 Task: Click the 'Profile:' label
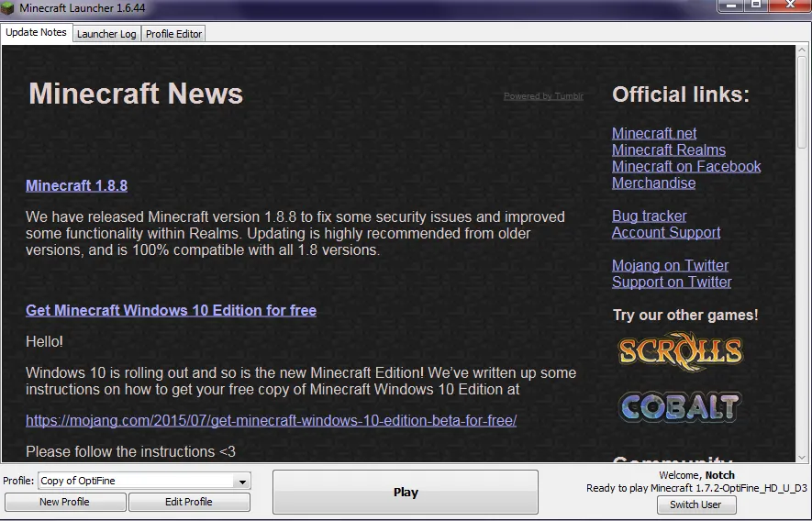[18, 481]
